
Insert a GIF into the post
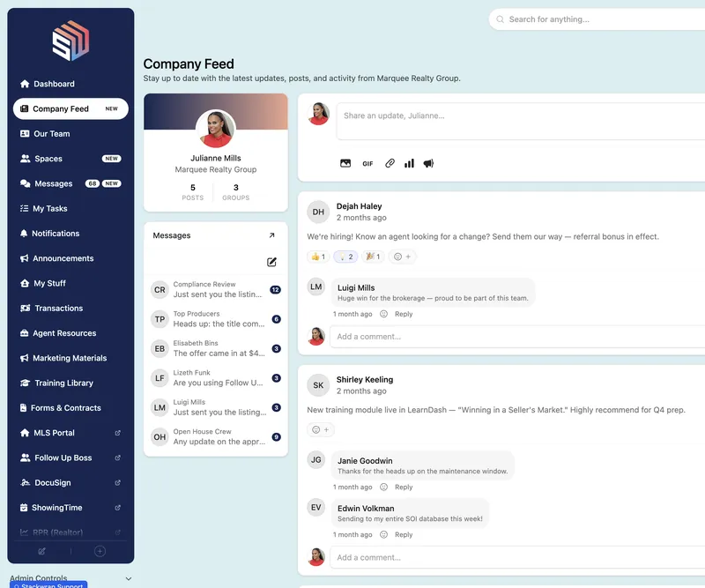(367, 164)
